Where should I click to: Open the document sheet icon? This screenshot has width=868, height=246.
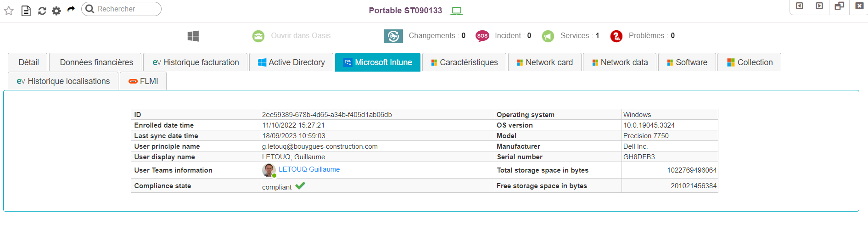click(x=26, y=11)
